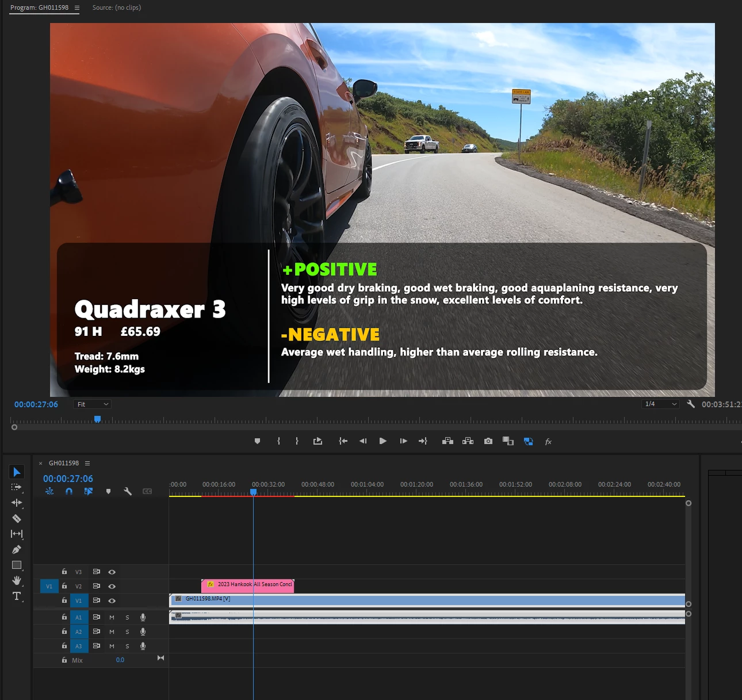Jump to the In point
The height and width of the screenshot is (700, 742).
(343, 441)
